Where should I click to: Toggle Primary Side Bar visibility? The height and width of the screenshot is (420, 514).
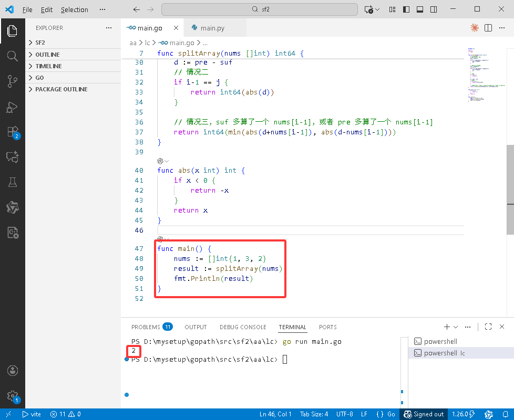tap(406, 9)
